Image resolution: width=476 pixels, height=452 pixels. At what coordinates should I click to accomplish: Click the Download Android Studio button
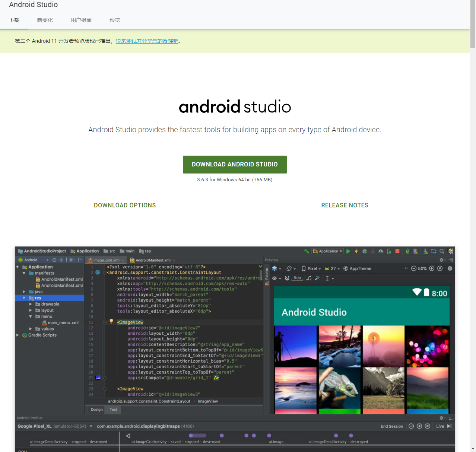[x=235, y=165]
